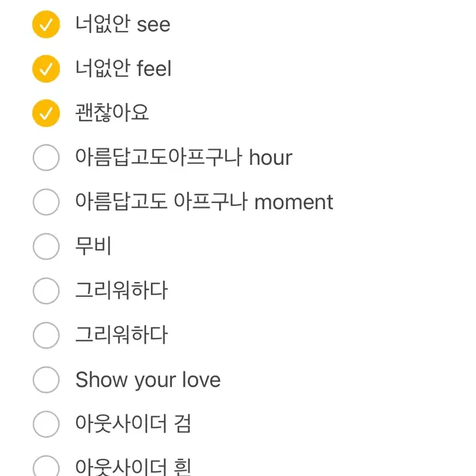This screenshot has width=476, height=476.
Task: Click the 너없안 see label text
Action: click(123, 24)
